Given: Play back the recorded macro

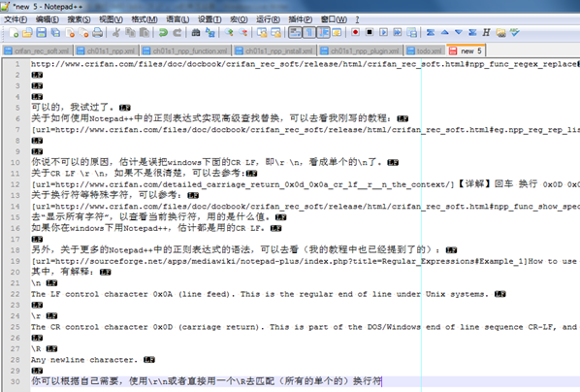Looking at the screenshot, I should pyautogui.click(x=383, y=33).
